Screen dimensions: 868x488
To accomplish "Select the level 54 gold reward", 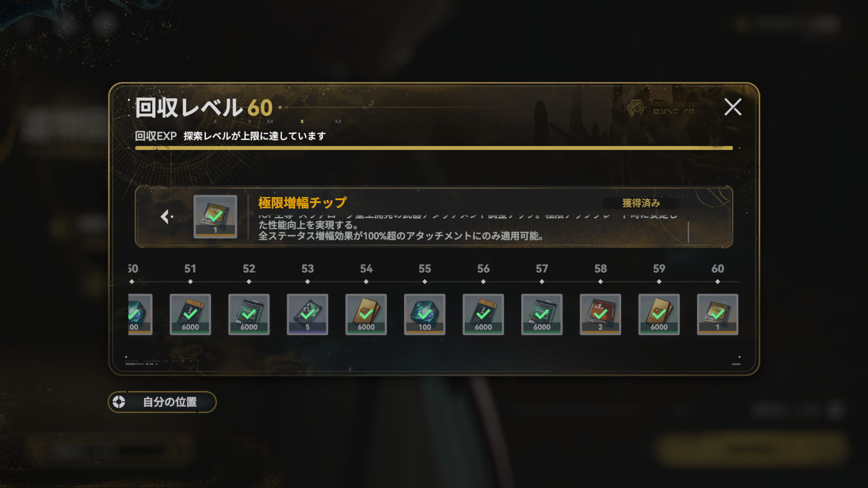I will point(366,314).
